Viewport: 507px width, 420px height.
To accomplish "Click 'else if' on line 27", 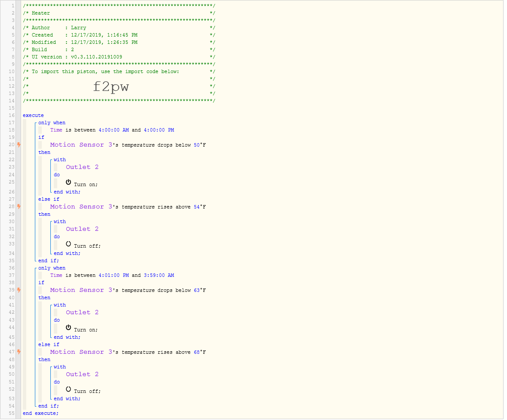I will pos(49,199).
